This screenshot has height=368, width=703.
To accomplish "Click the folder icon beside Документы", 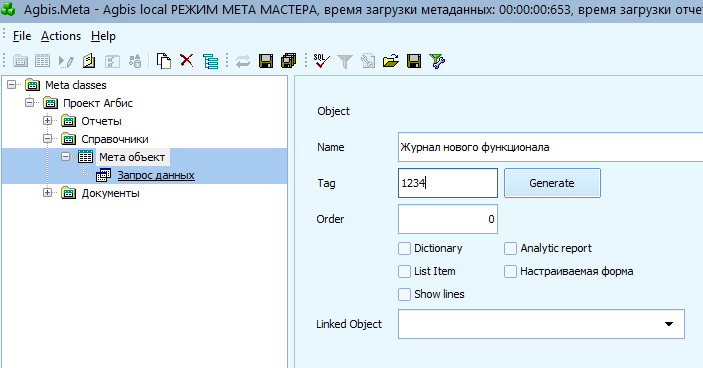I will (x=69, y=193).
